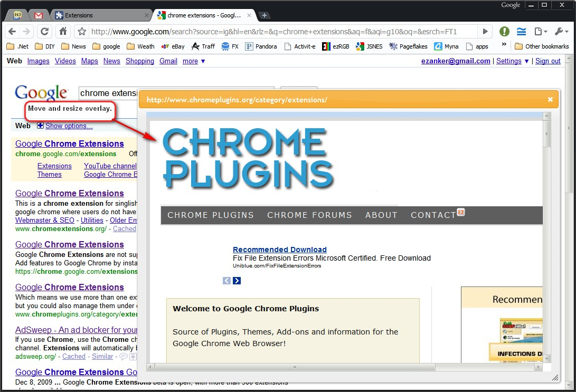The image size is (576, 392).
Task: Expand the more dropdown in Google bar
Action: pos(194,61)
